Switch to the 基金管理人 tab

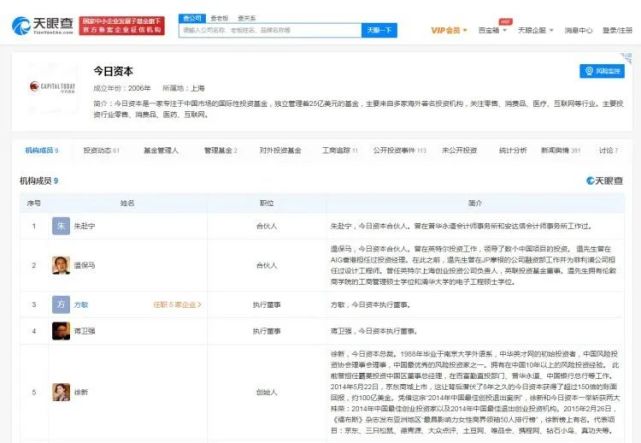[x=161, y=150]
